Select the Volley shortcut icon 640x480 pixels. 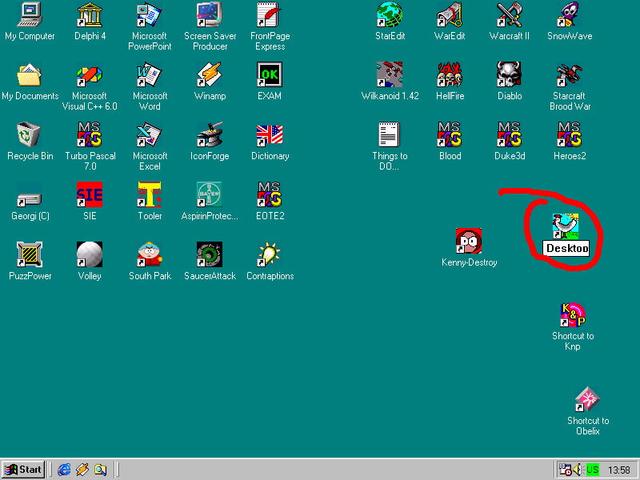[x=90, y=254]
